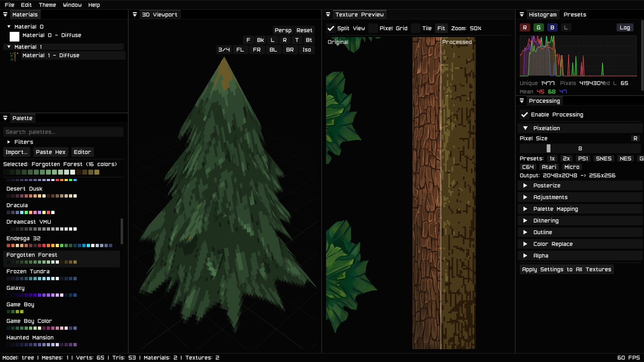Enable the Pixel Grid checkbox
Viewport: 644px width, 362px height.
point(373,28)
